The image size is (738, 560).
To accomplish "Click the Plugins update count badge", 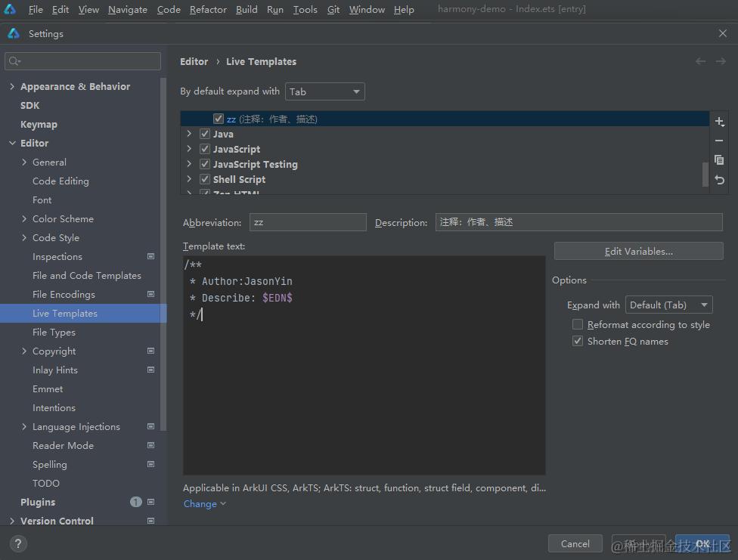I will coord(135,502).
